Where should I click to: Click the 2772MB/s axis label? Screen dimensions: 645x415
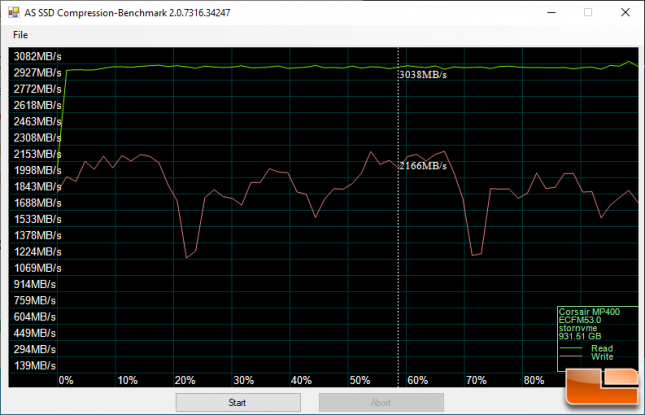[37, 89]
